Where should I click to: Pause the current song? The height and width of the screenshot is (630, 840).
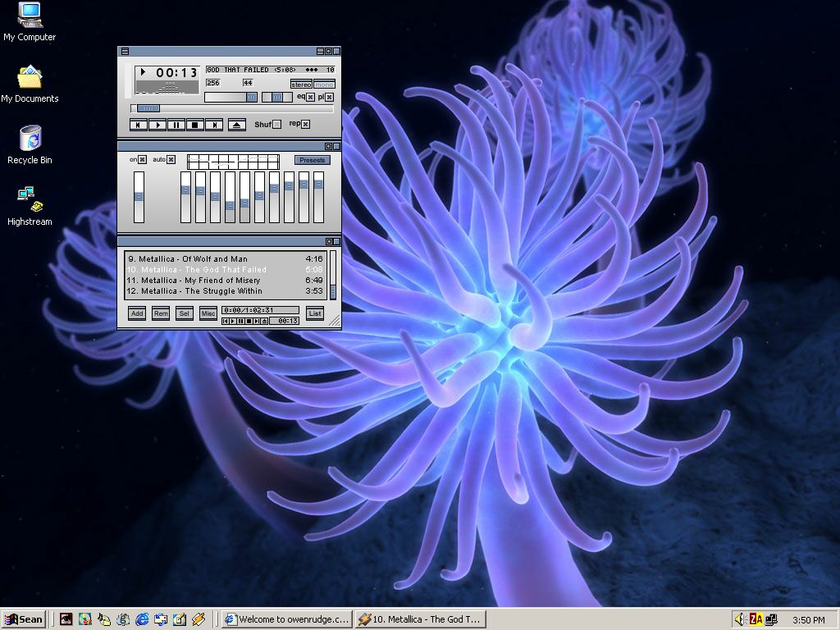point(176,125)
